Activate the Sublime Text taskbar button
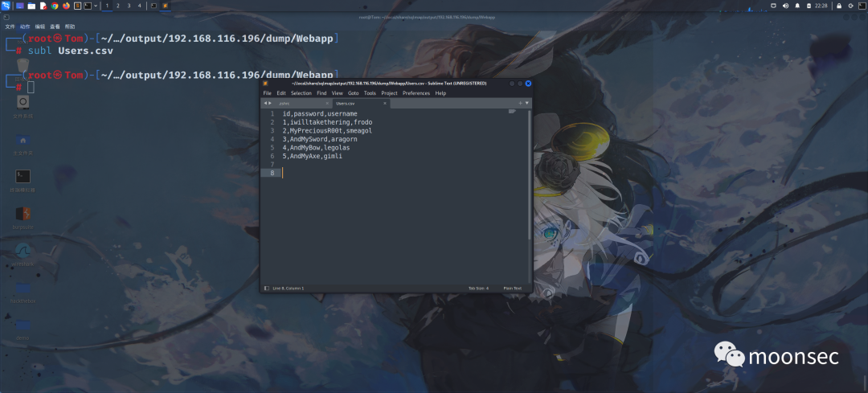 [x=165, y=6]
